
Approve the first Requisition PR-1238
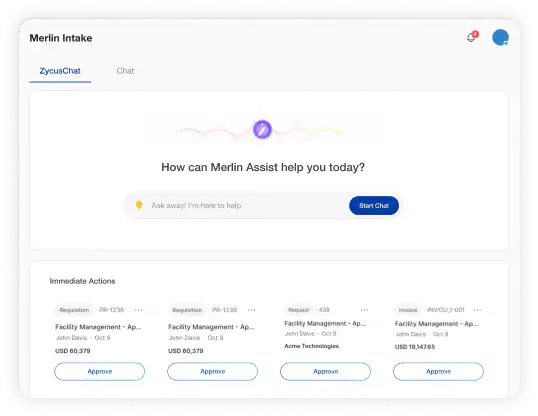coord(100,371)
